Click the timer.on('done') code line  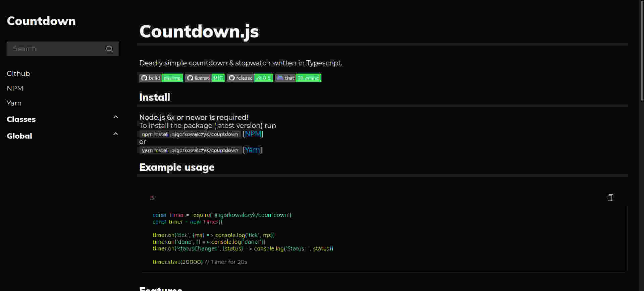209,242
